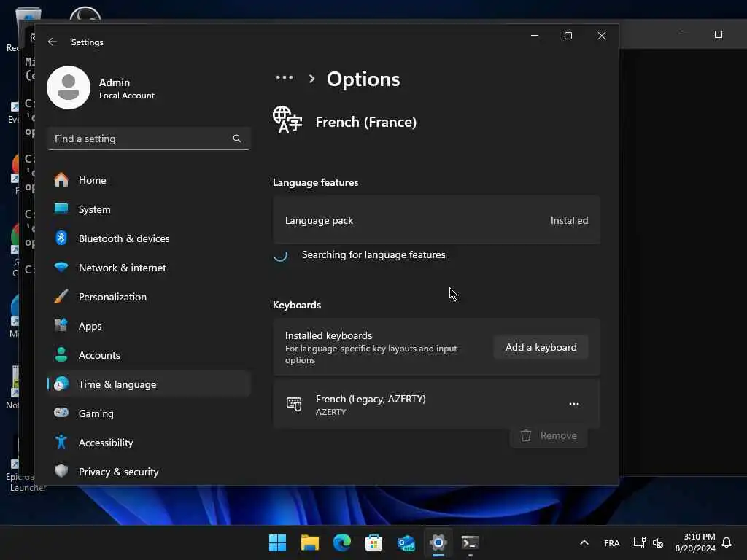This screenshot has height=560, width=747.
Task: Click the Privacy shield icon
Action: [x=61, y=471]
